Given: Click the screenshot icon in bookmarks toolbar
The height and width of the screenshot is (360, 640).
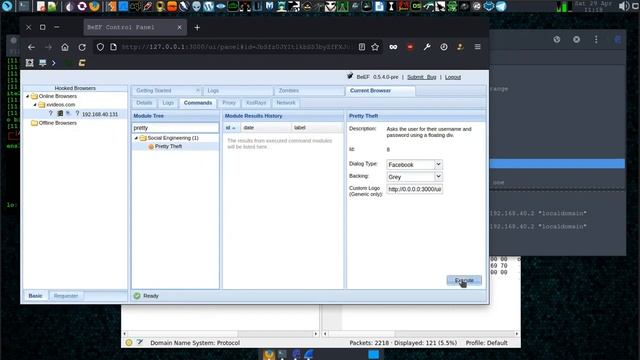Looking at the screenshot, I should [x=29, y=63].
